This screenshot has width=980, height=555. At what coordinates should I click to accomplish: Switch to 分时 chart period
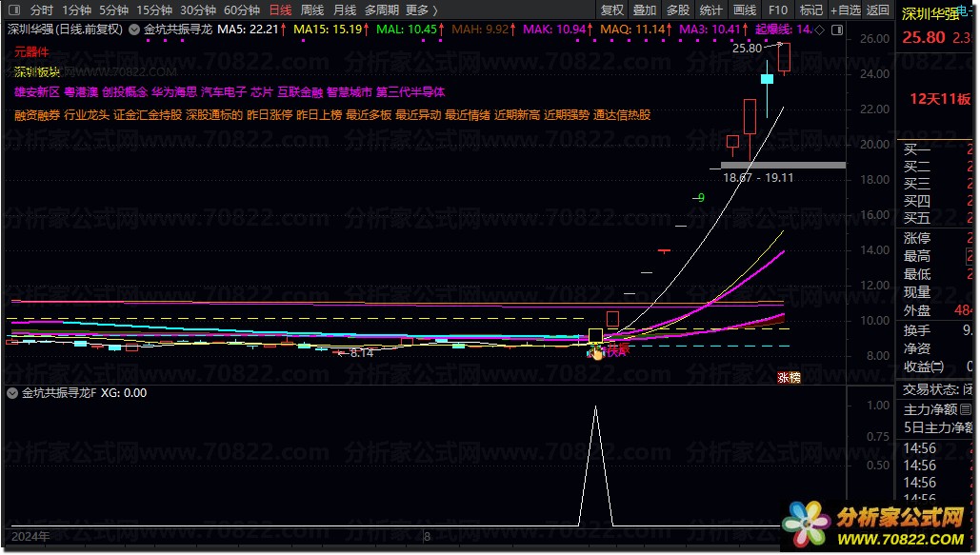click(x=42, y=10)
